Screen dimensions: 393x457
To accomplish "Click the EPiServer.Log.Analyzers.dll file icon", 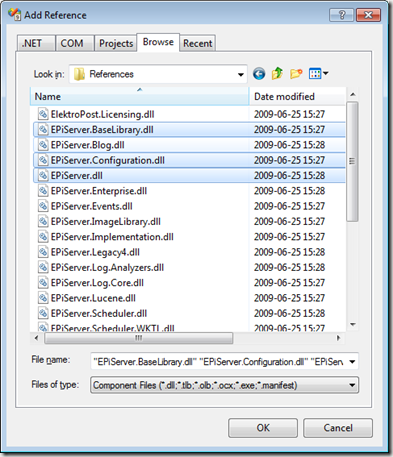I will 43,268.
